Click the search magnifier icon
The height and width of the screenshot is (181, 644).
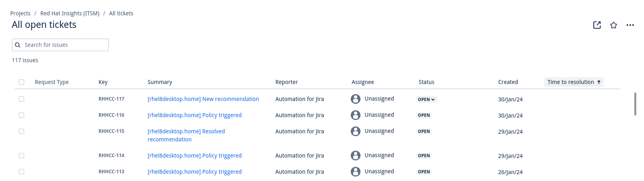click(18, 45)
